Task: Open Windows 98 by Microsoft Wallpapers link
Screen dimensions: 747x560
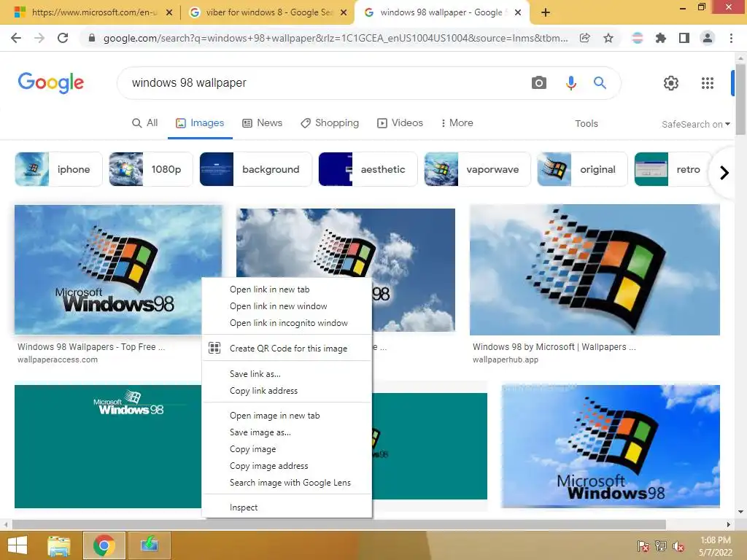Action: [554, 347]
